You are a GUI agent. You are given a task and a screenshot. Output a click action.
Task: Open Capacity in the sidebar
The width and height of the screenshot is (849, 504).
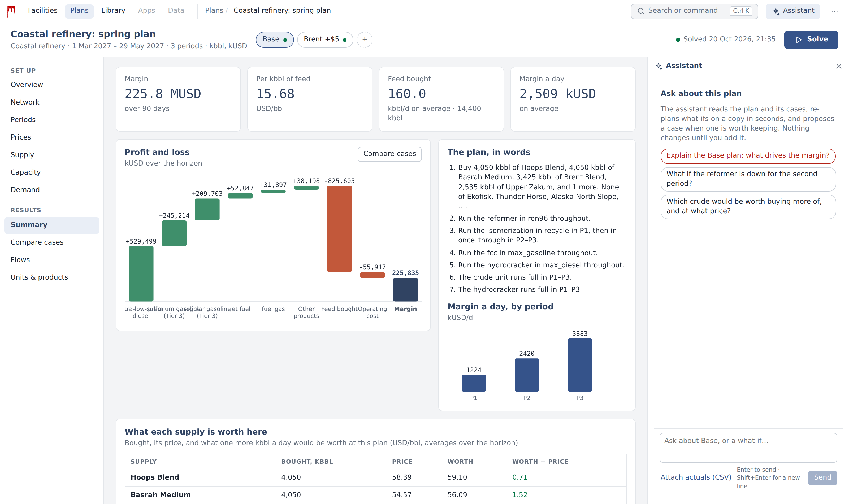click(52, 172)
